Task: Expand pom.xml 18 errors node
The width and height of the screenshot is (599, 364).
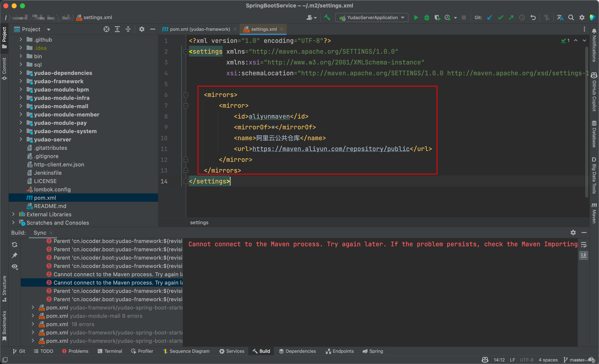Action: (33, 324)
